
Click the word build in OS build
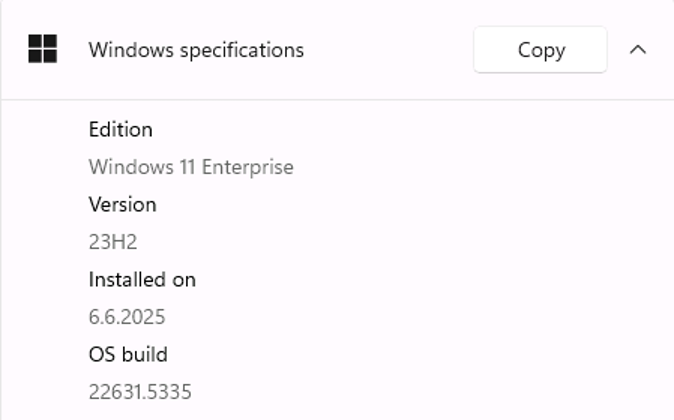[145, 355]
